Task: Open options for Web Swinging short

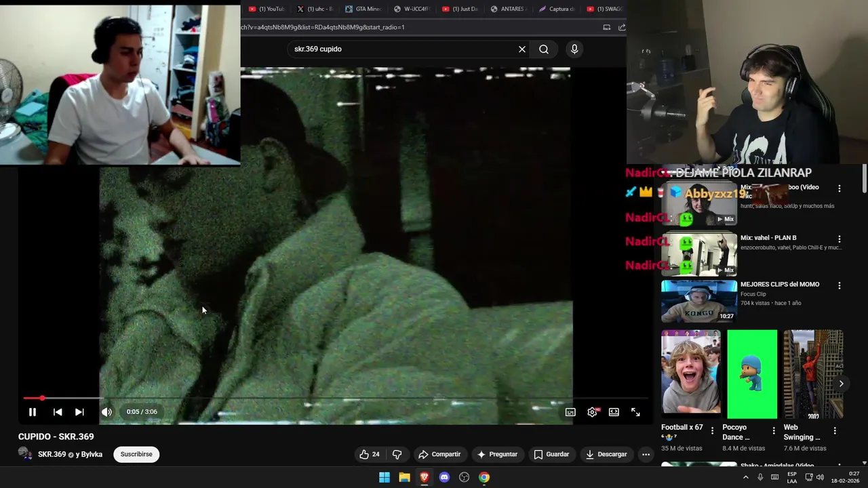Action: (835, 431)
